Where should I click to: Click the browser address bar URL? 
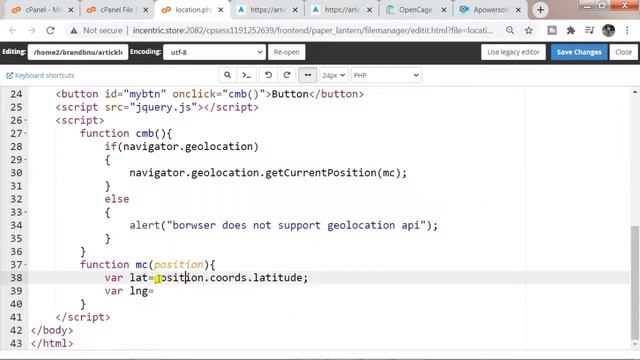[x=313, y=31]
